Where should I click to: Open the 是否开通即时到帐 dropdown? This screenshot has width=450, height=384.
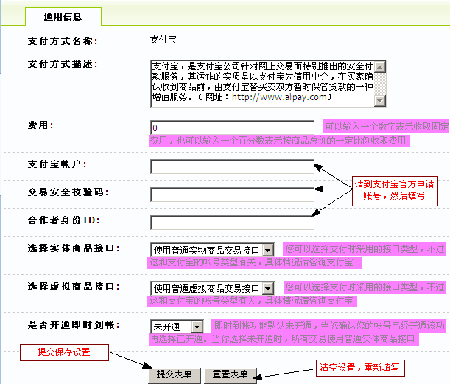(x=177, y=327)
